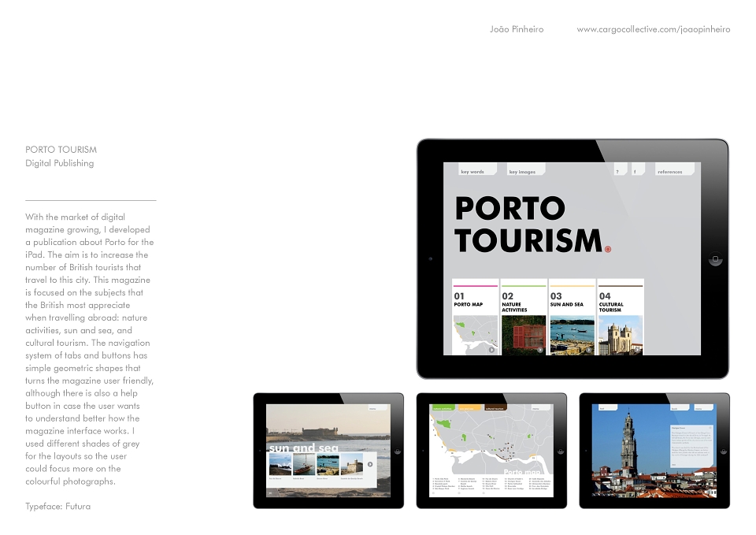Select the brown cultural tourism map tab
Image resolution: width=756 pixels, height=535 pixels.
click(x=495, y=408)
